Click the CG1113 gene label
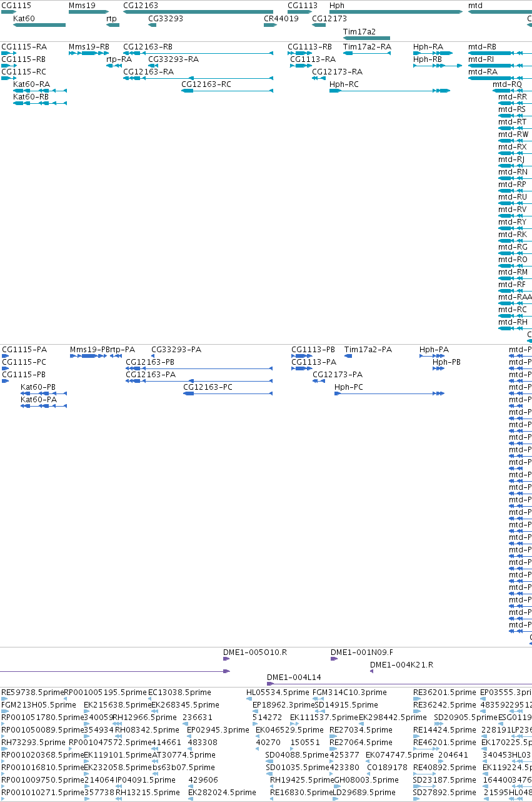Viewport: 532px width, 802px height. click(x=303, y=6)
